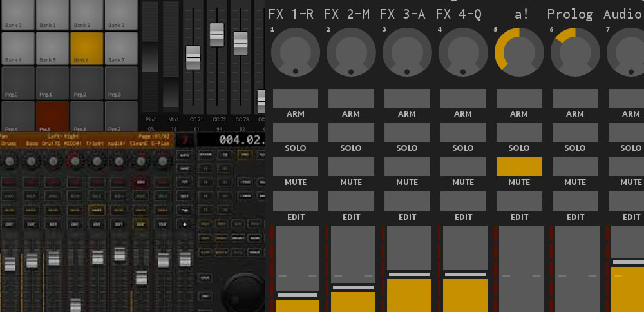This screenshot has width=644, height=312.
Task: Solo the FX 1-R channel
Action: pyautogui.click(x=296, y=132)
